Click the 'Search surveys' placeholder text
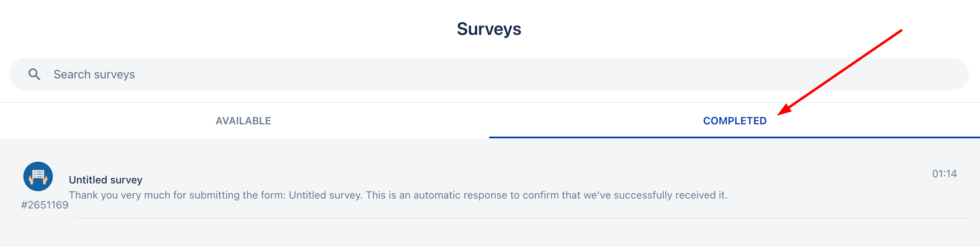The height and width of the screenshot is (247, 980). click(94, 74)
